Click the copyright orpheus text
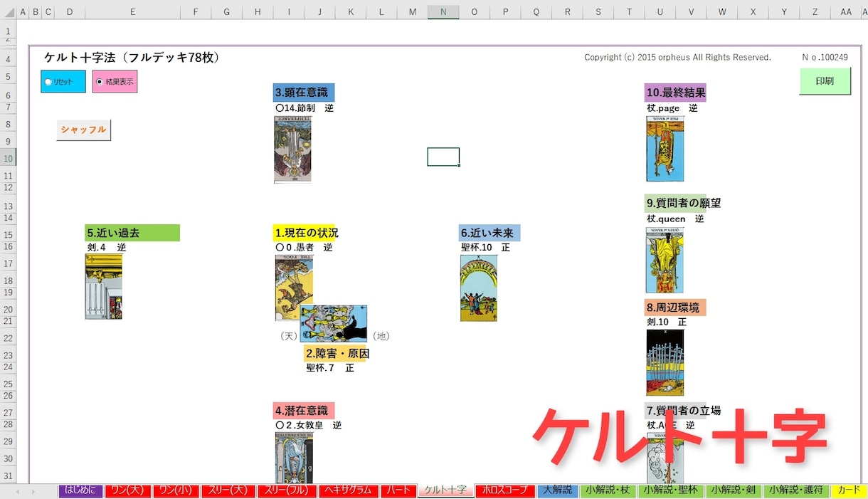868x499 pixels. pyautogui.click(x=677, y=58)
